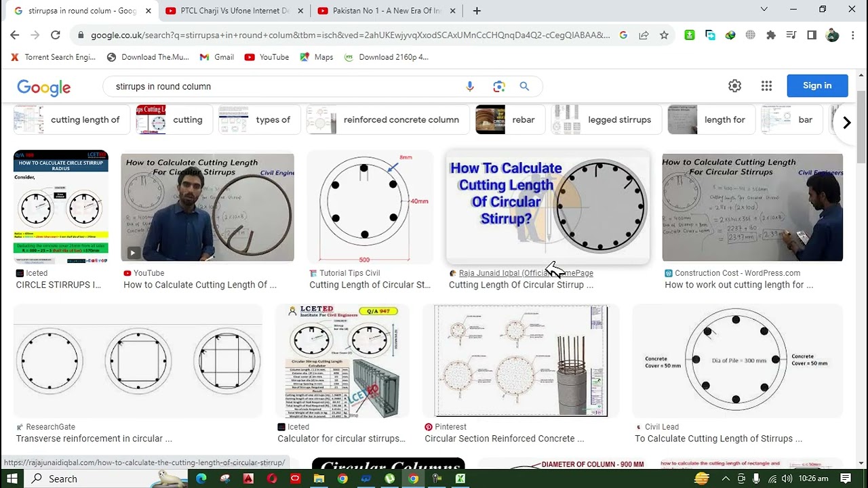Close the PTCL Charji Vs Ufone tab
868x488 pixels.
300,11
